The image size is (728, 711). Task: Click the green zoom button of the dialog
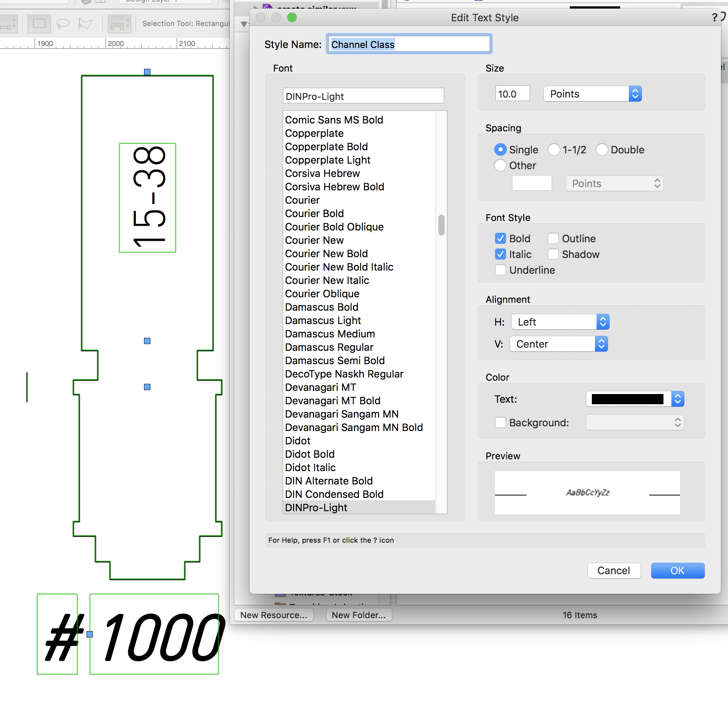pyautogui.click(x=292, y=17)
